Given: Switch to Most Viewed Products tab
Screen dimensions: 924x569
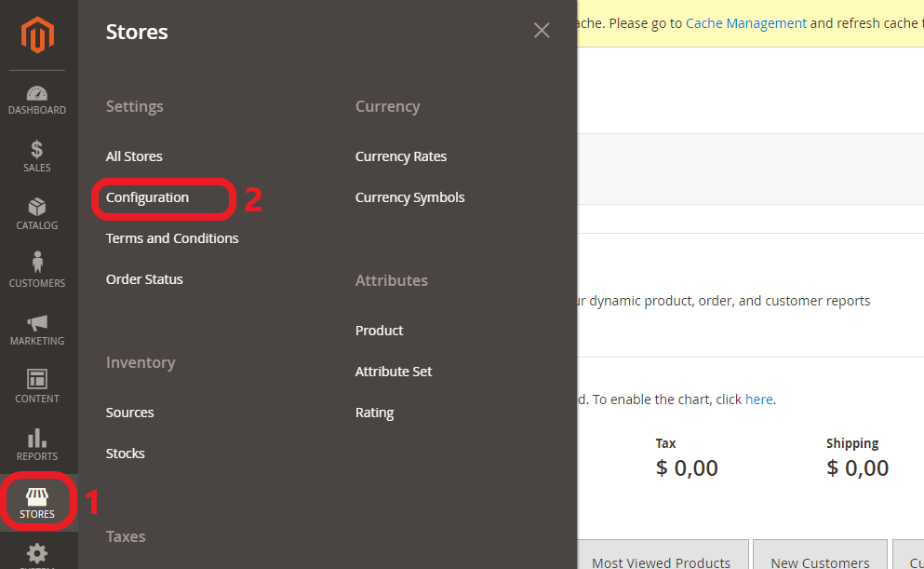Looking at the screenshot, I should pyautogui.click(x=661, y=562).
